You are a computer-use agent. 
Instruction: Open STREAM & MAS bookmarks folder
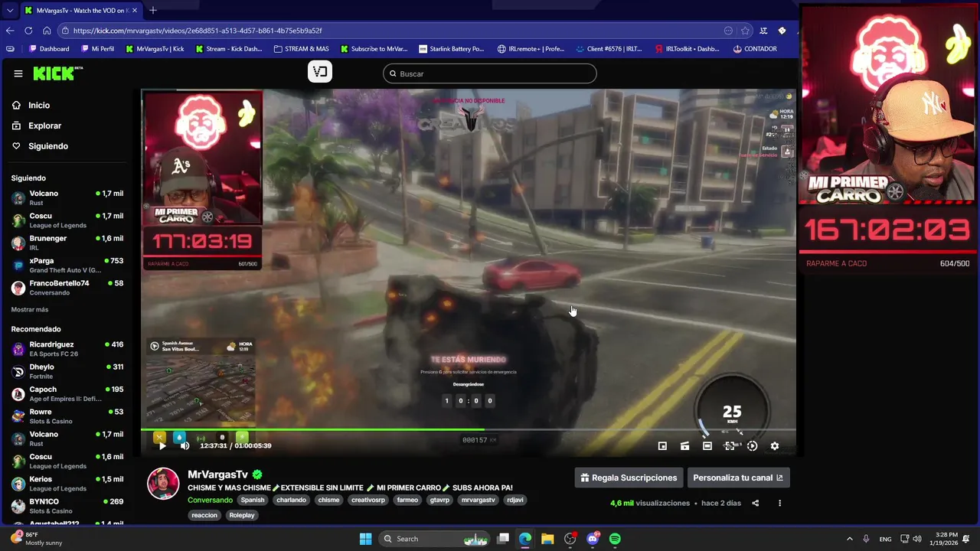coord(301,49)
